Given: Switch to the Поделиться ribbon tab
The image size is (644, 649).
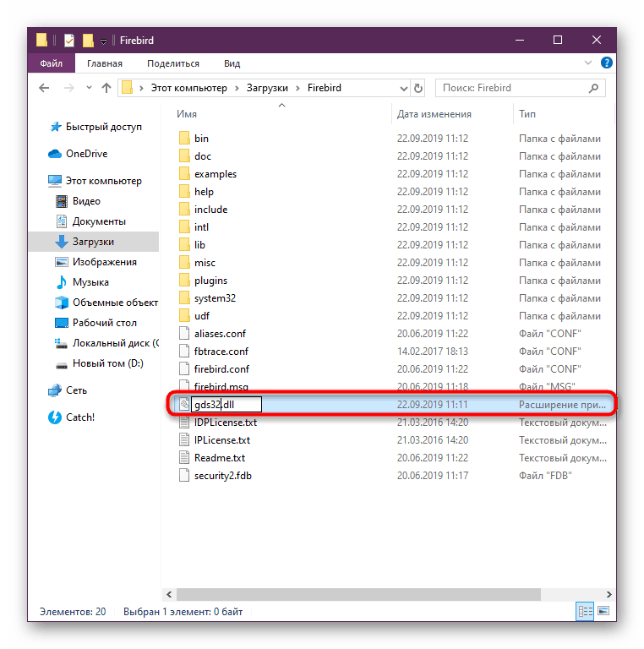Looking at the screenshot, I should tap(173, 63).
